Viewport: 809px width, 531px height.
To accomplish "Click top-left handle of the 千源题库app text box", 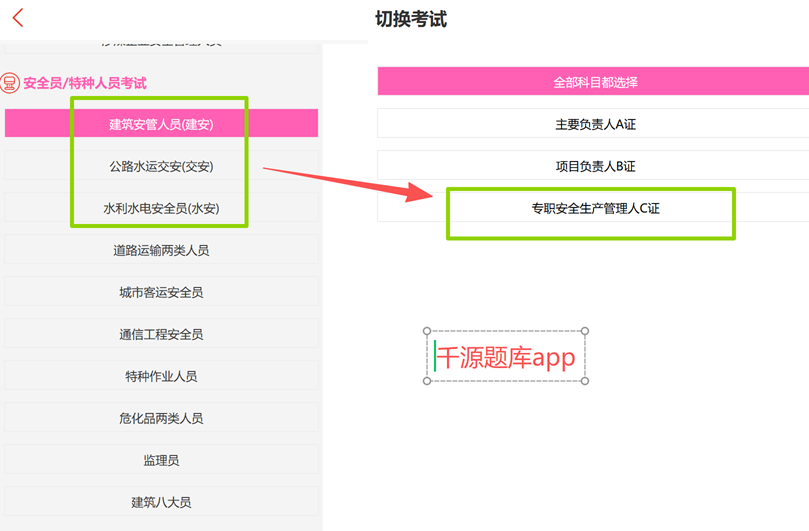I will click(428, 331).
